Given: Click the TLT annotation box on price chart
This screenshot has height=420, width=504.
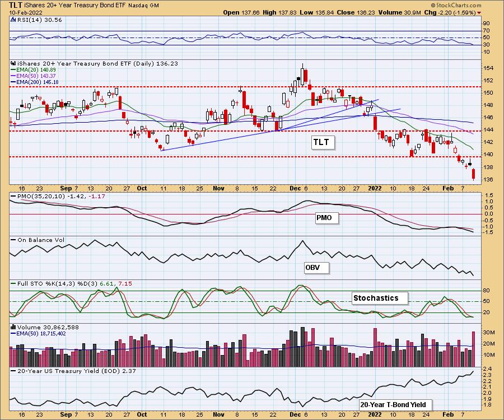Looking at the screenshot, I should click(x=323, y=142).
